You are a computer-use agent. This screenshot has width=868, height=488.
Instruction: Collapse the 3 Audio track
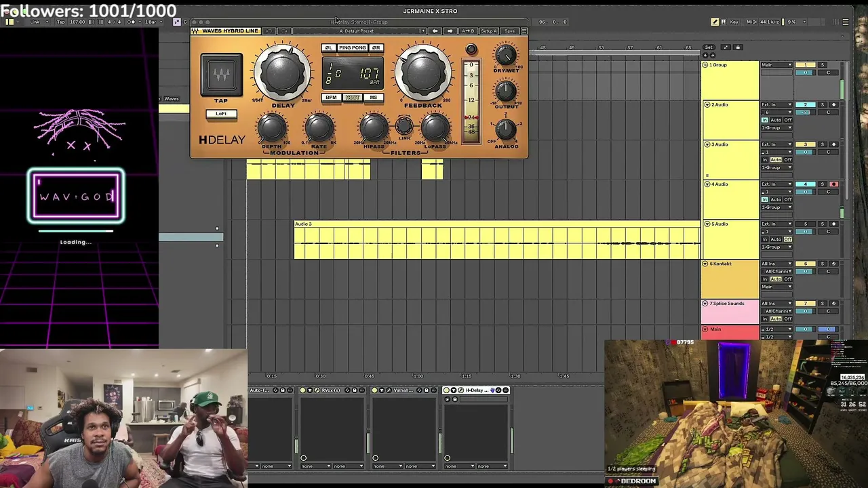(707, 144)
